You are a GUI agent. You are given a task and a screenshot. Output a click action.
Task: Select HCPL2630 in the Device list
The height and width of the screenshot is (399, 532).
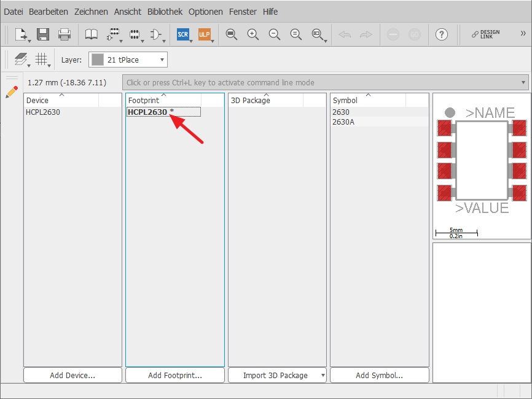click(43, 112)
